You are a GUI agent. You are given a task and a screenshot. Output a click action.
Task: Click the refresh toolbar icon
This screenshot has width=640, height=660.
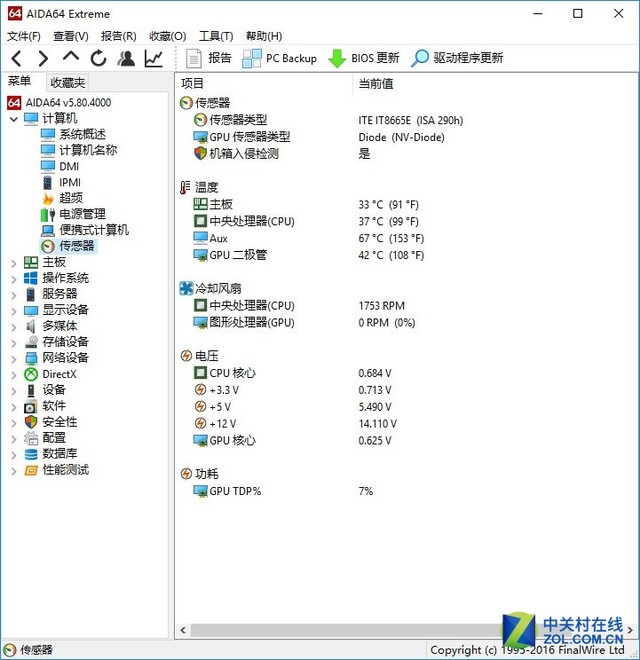(99, 58)
